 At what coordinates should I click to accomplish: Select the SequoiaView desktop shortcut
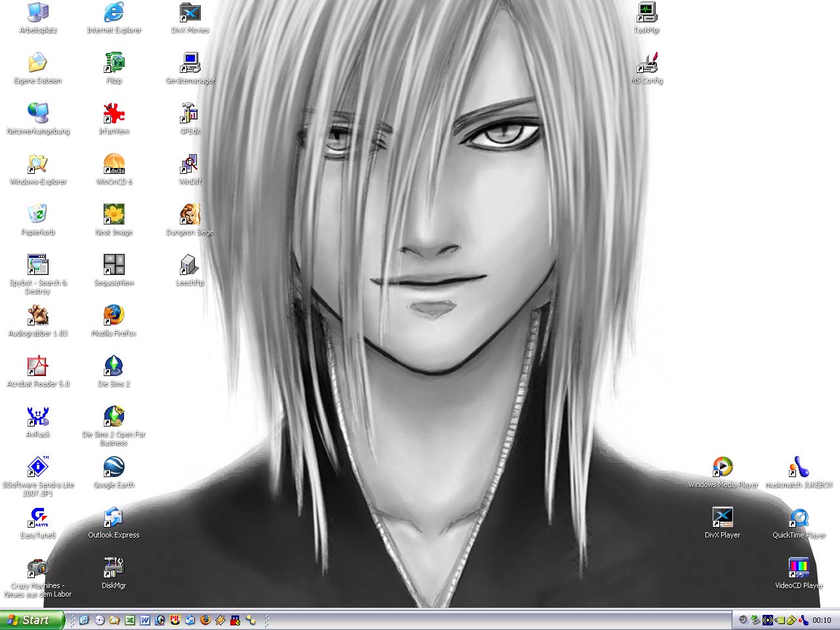tap(114, 270)
